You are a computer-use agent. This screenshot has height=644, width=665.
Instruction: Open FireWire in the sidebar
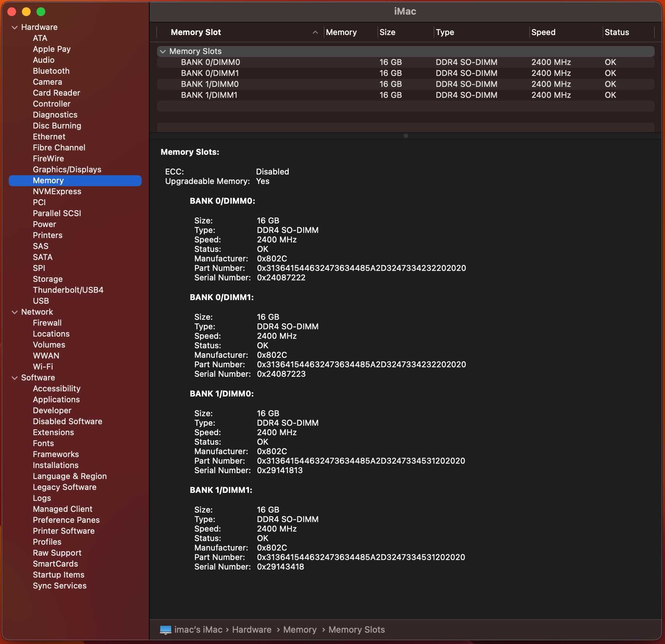[x=49, y=159]
